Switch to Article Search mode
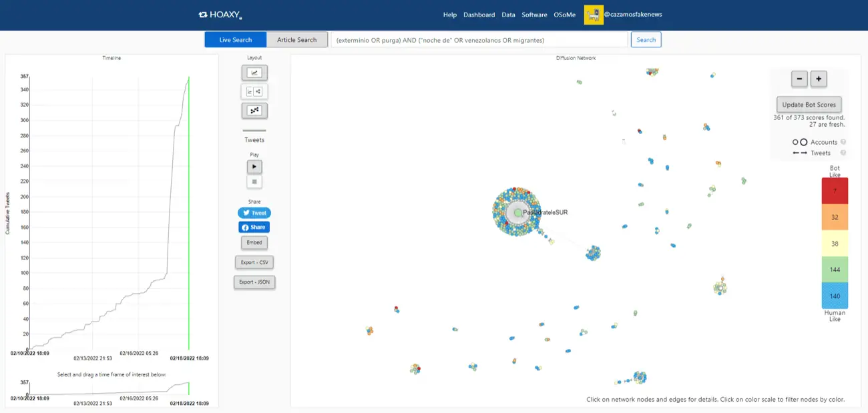The height and width of the screenshot is (413, 868). tap(297, 40)
